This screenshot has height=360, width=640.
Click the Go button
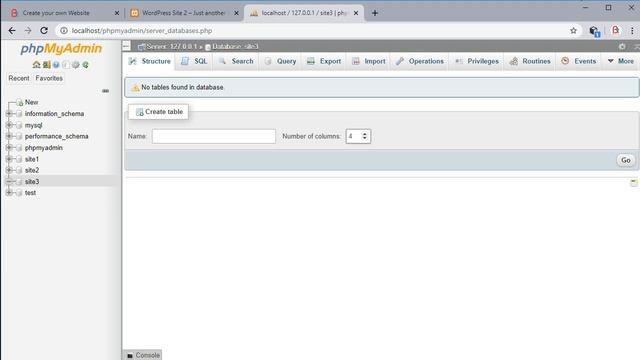626,160
